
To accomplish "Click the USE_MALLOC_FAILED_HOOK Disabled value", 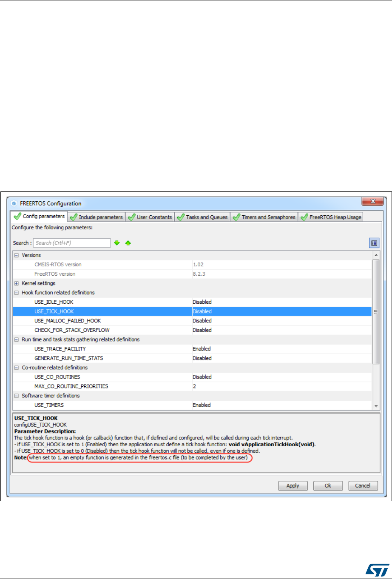I will coord(202,321).
